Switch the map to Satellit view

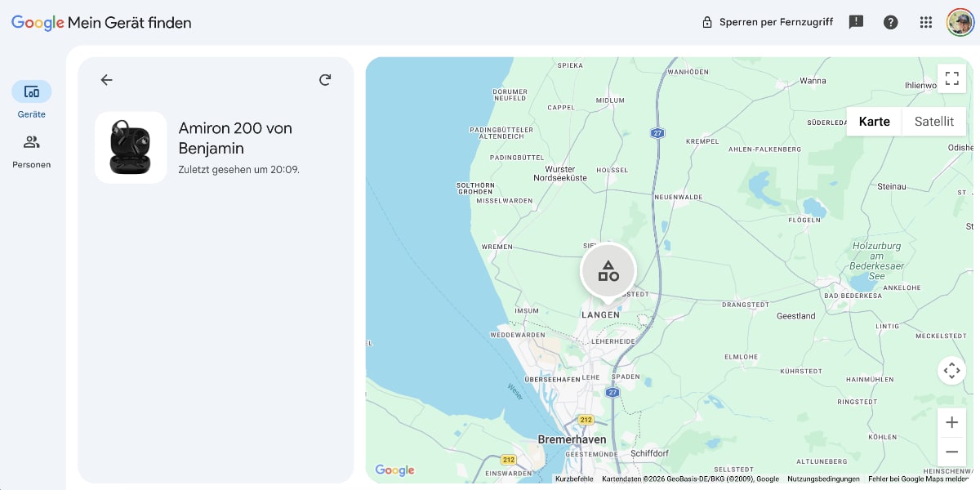(x=933, y=121)
